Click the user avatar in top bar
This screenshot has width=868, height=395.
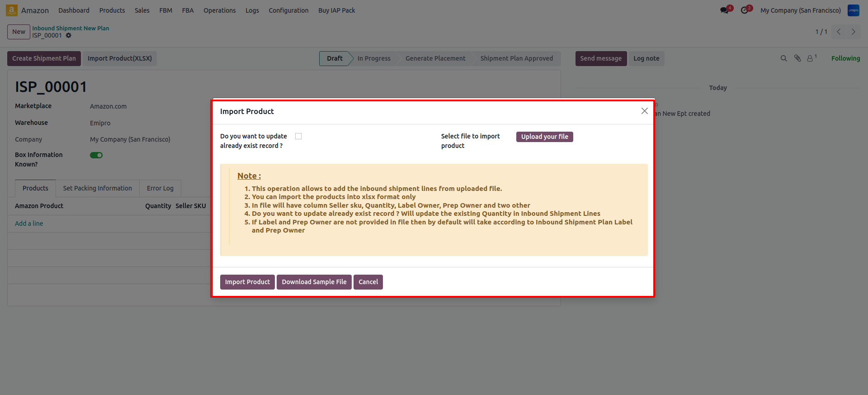click(853, 10)
